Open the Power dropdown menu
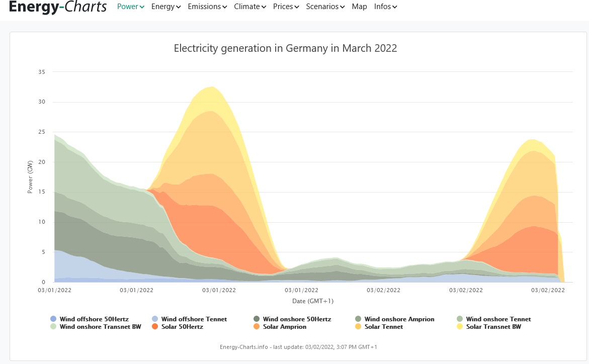 coord(131,7)
